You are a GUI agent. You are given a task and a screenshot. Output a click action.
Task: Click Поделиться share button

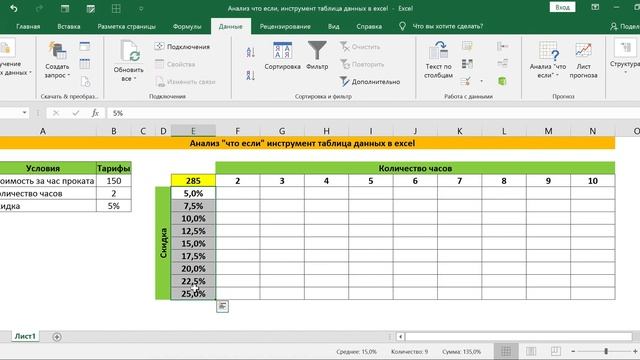tap(624, 27)
